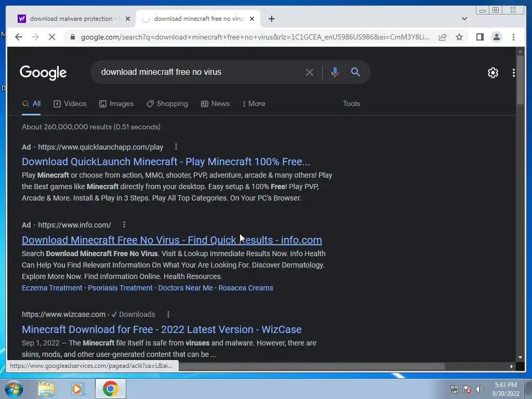Open the volume speaker tray icon
This screenshot has height=399, width=532.
[x=479, y=389]
